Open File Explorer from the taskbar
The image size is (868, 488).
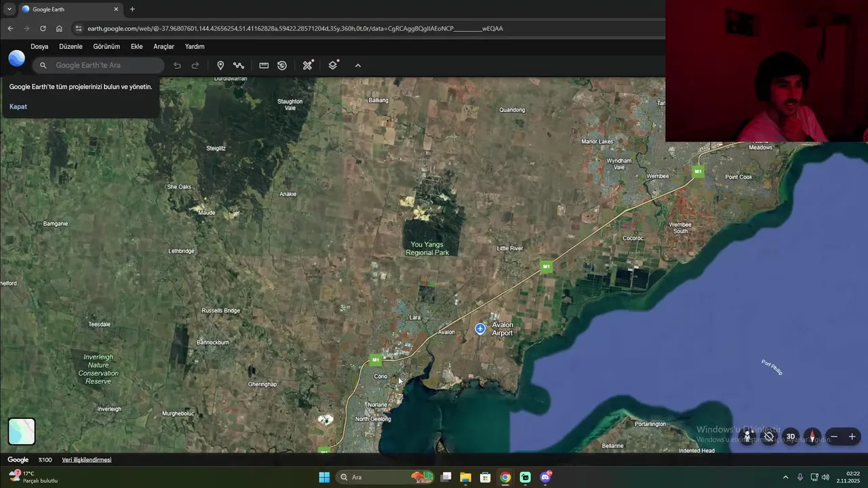tap(465, 477)
